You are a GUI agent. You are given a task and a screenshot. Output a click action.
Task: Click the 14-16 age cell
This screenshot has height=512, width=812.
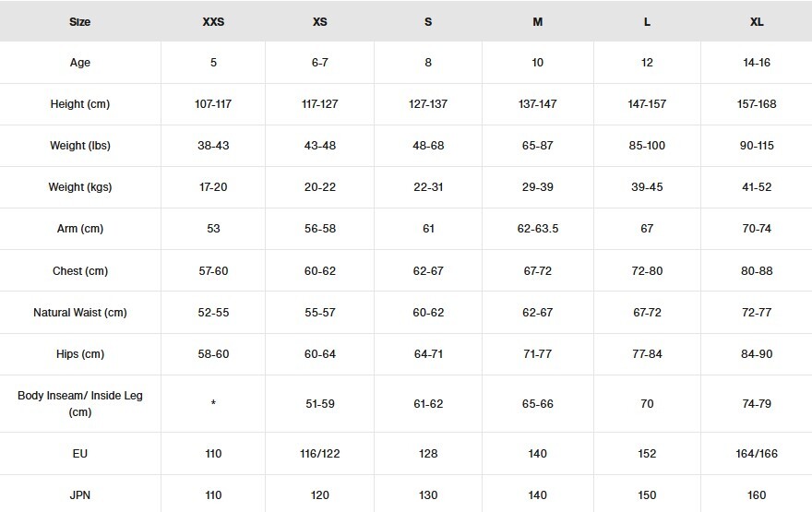click(x=757, y=63)
